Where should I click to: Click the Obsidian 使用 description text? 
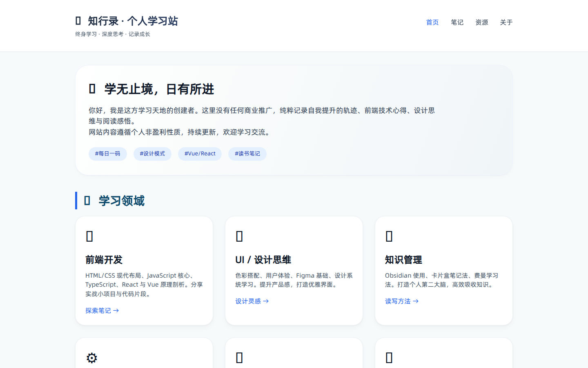coord(442,280)
